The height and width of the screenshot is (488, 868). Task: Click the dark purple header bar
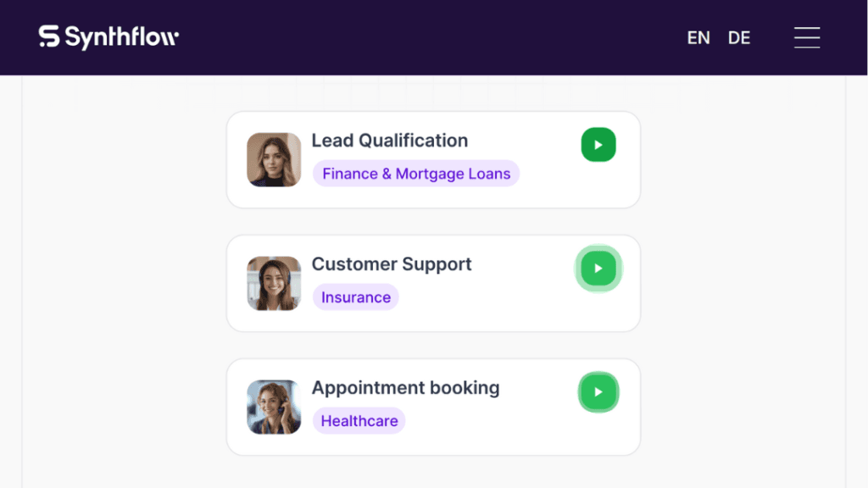[x=431, y=37]
